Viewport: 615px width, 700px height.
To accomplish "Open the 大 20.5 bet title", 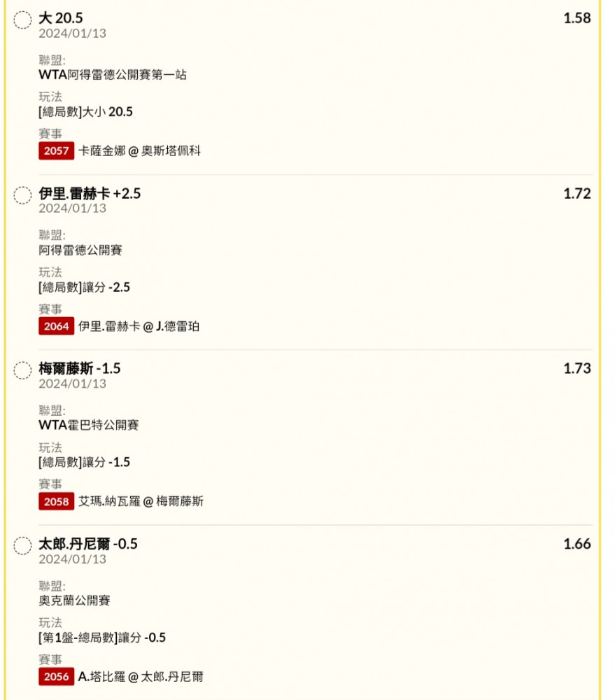I will click(x=61, y=18).
